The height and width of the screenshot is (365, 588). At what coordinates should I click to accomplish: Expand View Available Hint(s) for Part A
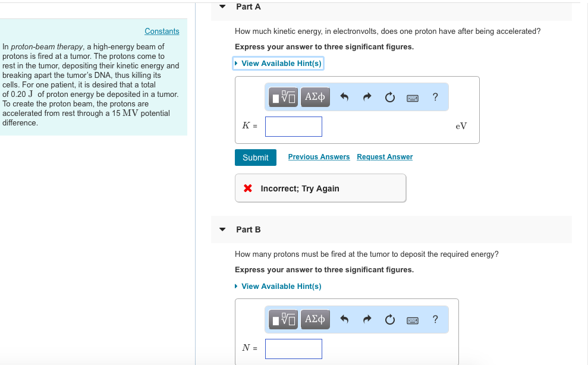(278, 63)
